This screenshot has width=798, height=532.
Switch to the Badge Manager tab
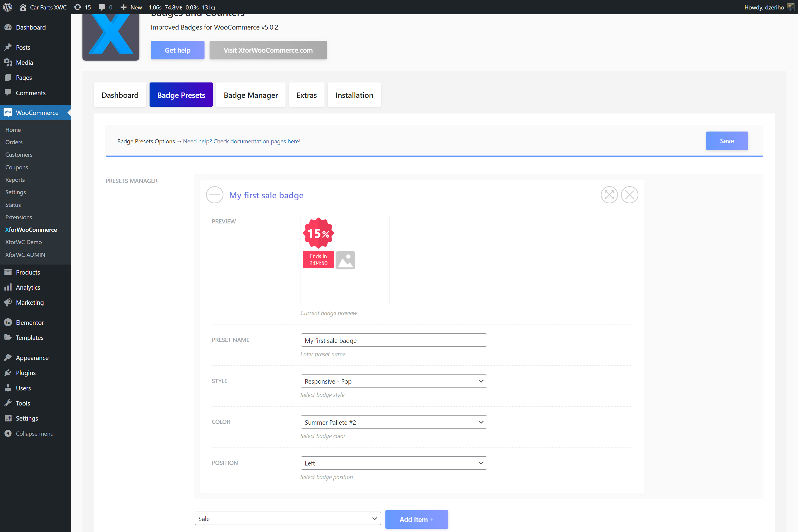tap(250, 95)
